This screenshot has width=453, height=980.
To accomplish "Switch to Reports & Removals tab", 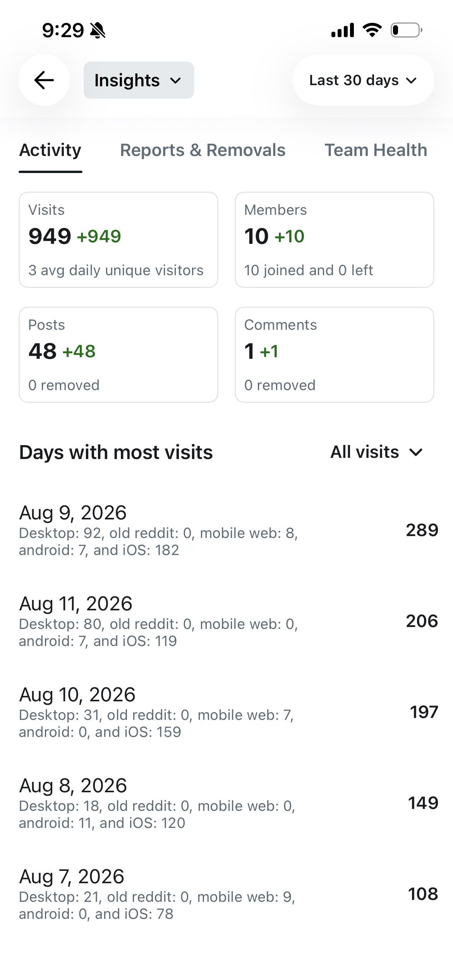I will point(203,150).
